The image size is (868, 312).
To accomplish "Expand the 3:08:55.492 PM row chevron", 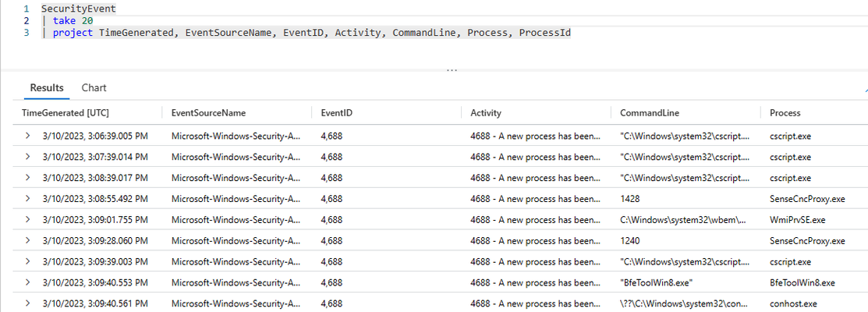I will coord(27,199).
